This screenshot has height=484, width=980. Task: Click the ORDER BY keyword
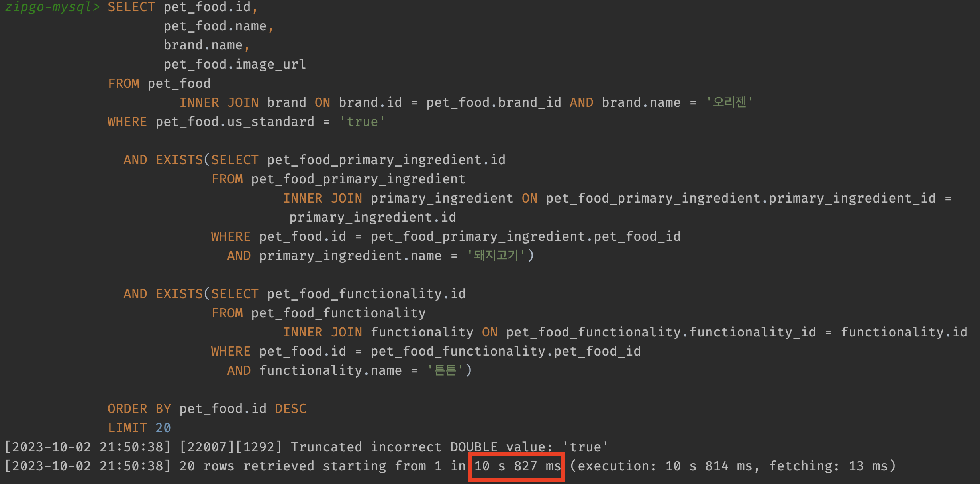pyautogui.click(x=139, y=409)
